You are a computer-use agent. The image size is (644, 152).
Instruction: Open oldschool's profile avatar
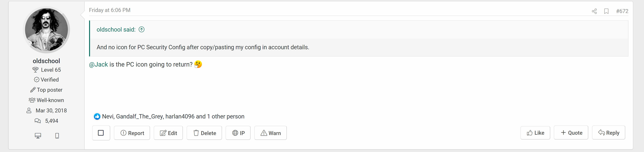[46, 29]
